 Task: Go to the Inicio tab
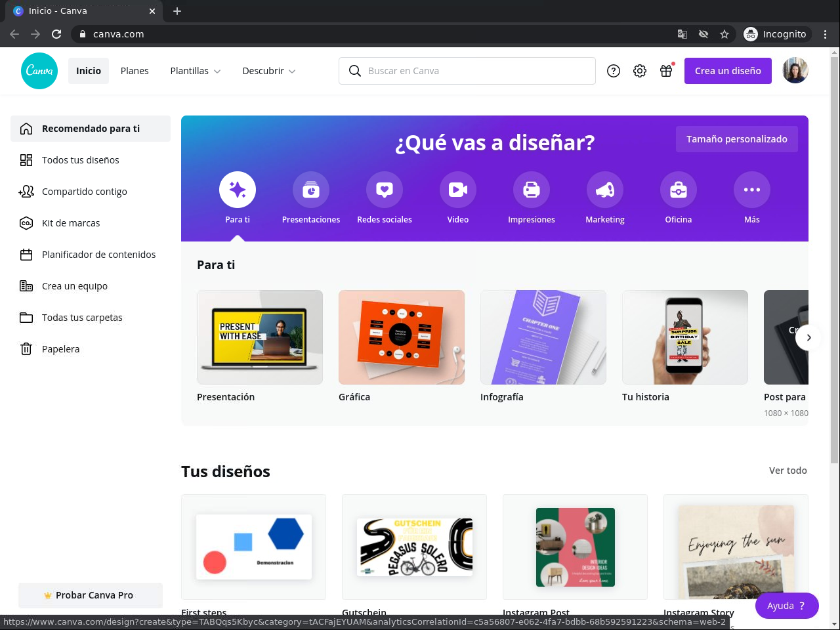pyautogui.click(x=89, y=71)
